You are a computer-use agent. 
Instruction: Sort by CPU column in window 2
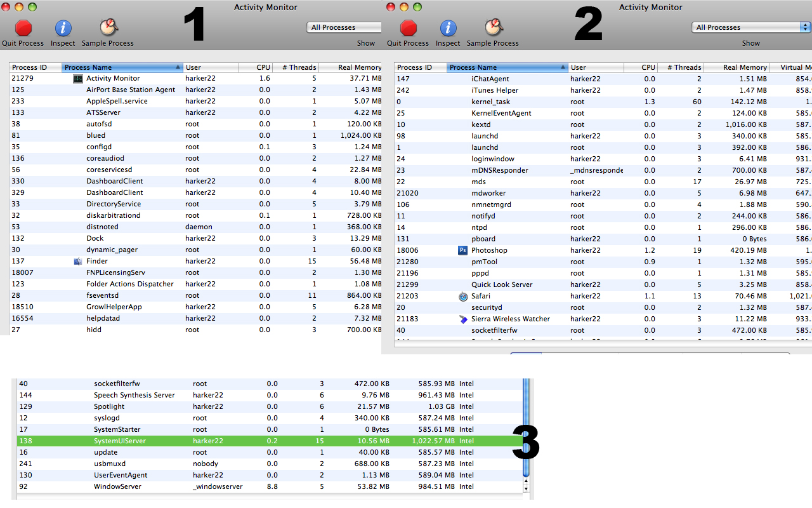(x=641, y=67)
